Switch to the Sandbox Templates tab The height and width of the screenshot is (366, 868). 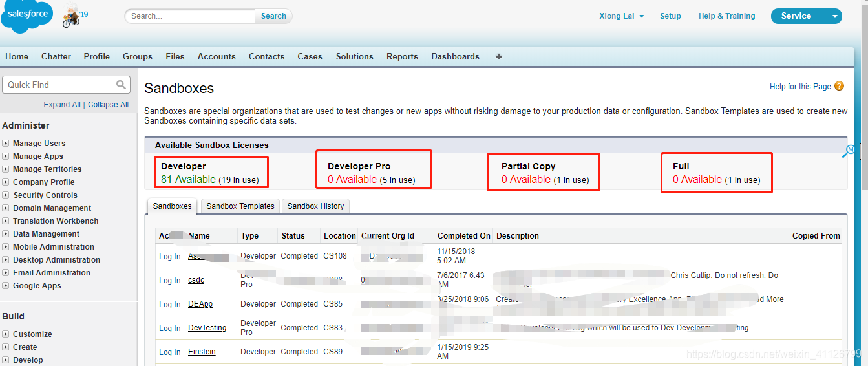point(240,206)
